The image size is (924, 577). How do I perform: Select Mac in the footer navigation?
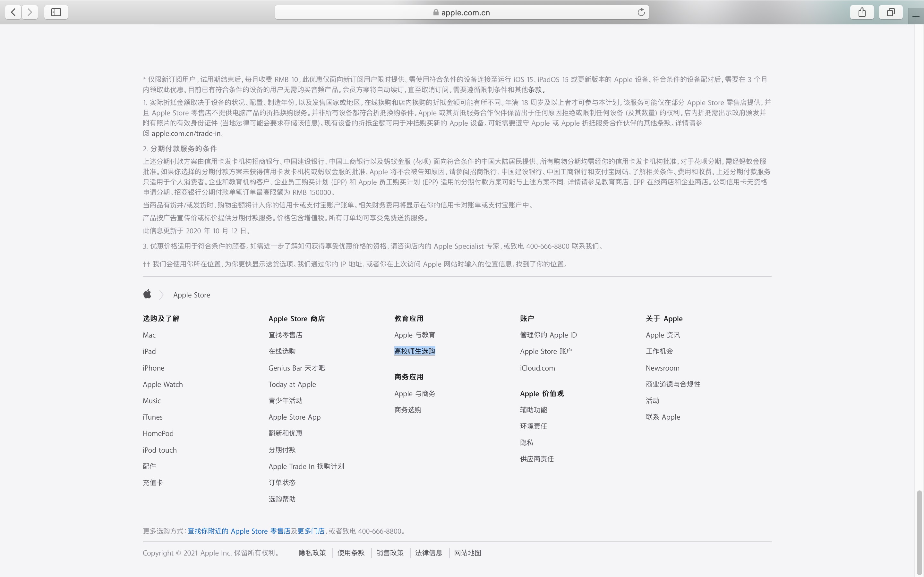pyautogui.click(x=149, y=335)
